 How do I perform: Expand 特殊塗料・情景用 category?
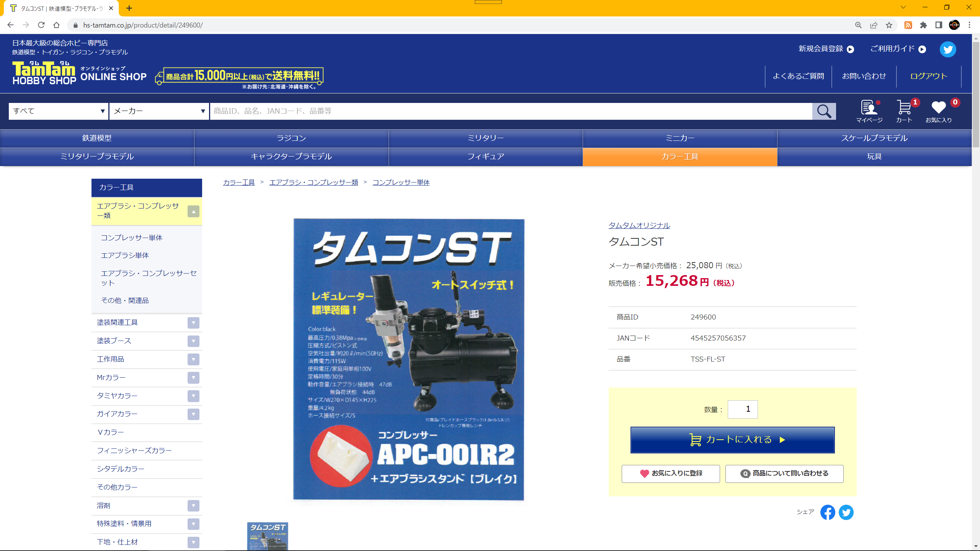click(x=193, y=524)
